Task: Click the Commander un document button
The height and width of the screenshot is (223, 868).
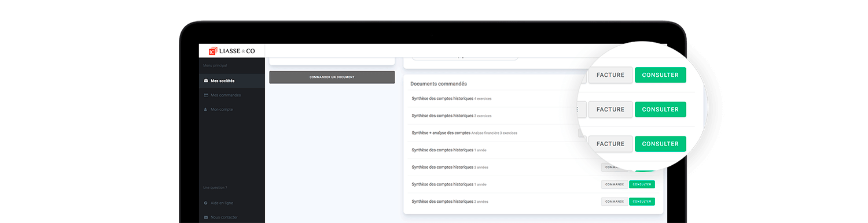Action: (x=332, y=77)
